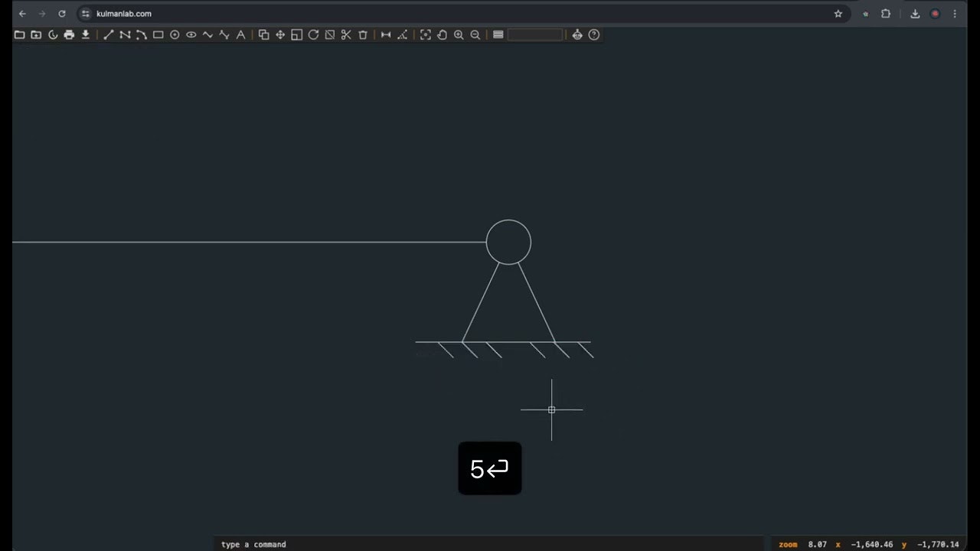
Task: Click the download export icon
Action: click(x=86, y=34)
